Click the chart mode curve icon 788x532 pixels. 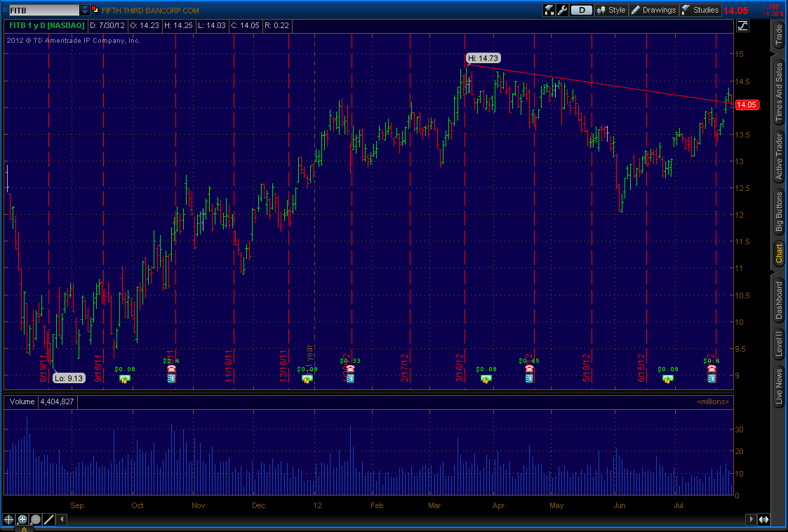742,26
